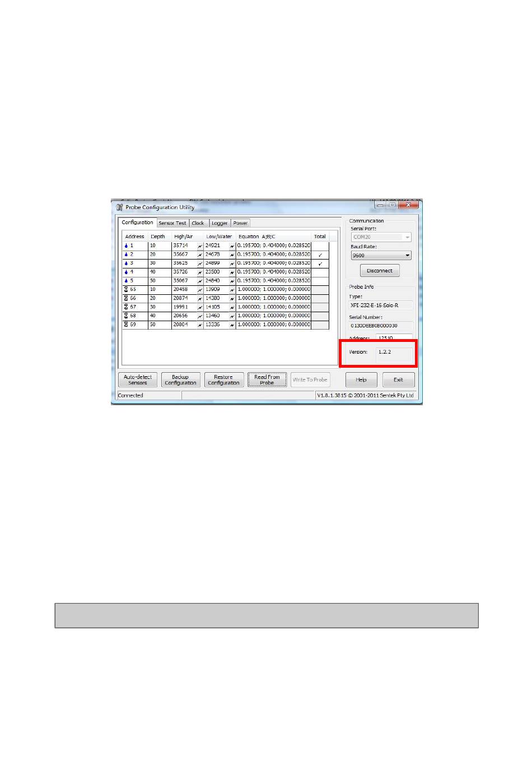532x778 pixels.
Task: Click the Probe Configuration Utility title icon
Action: coord(119,207)
